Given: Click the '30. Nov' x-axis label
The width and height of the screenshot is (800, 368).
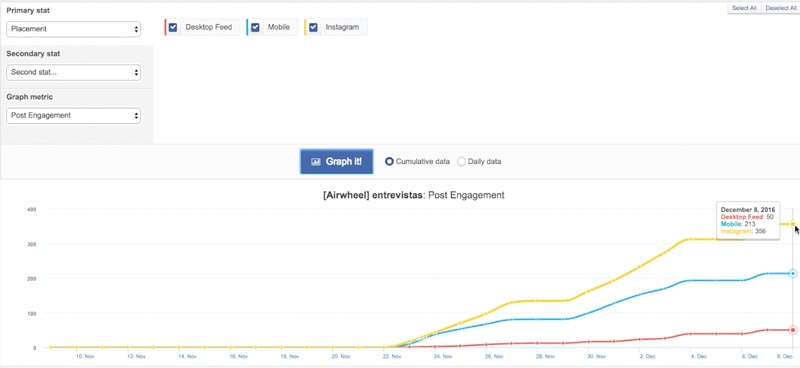Looking at the screenshot, I should tap(595, 356).
